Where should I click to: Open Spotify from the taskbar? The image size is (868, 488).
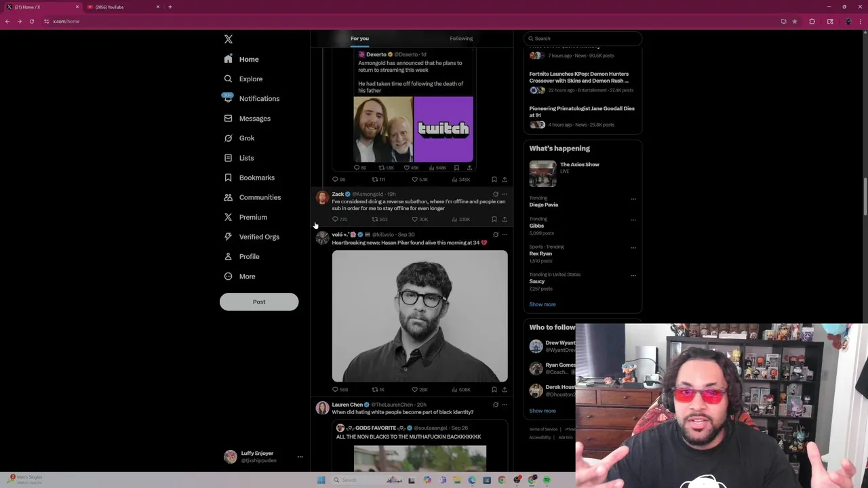pos(547,480)
